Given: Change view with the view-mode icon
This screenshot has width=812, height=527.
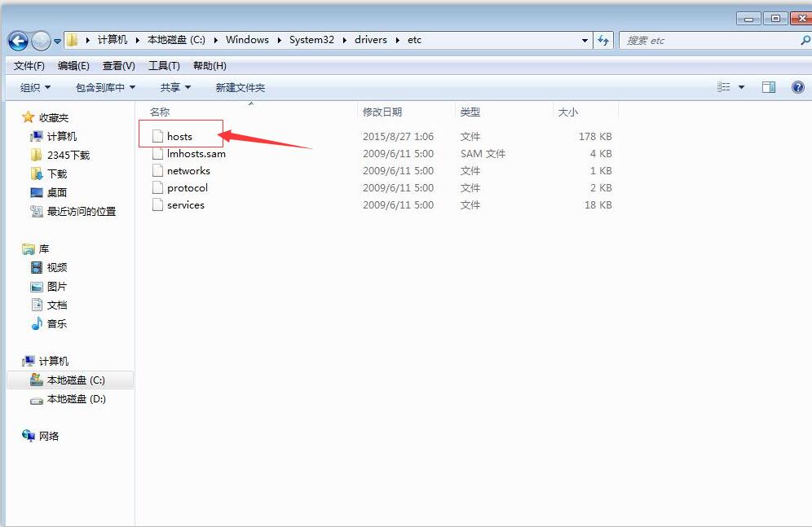Looking at the screenshot, I should pyautogui.click(x=723, y=87).
